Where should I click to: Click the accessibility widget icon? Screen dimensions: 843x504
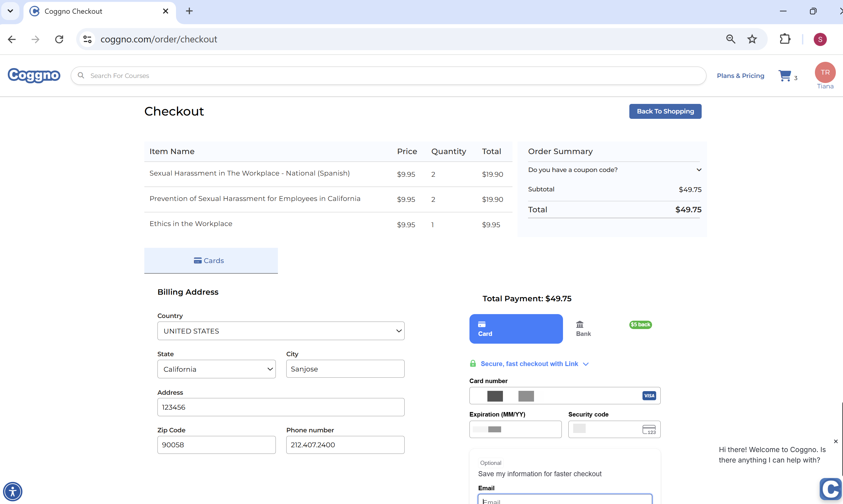coord(13,491)
